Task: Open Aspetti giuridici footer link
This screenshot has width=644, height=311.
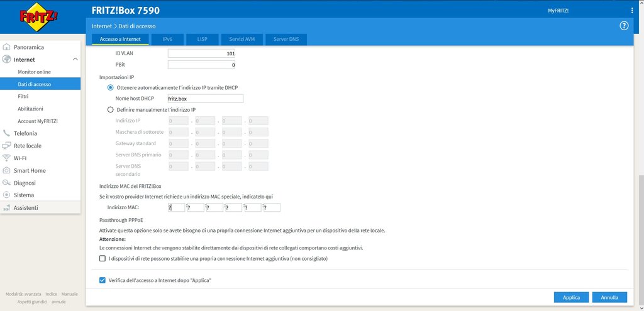Action: (33, 302)
